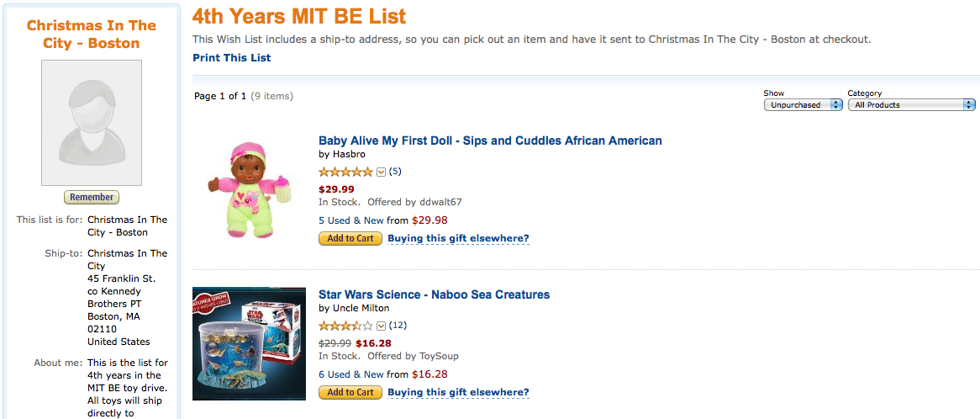Screen dimensions: 980x419
Task: Add Baby Alive doll to cart
Action: tap(350, 238)
